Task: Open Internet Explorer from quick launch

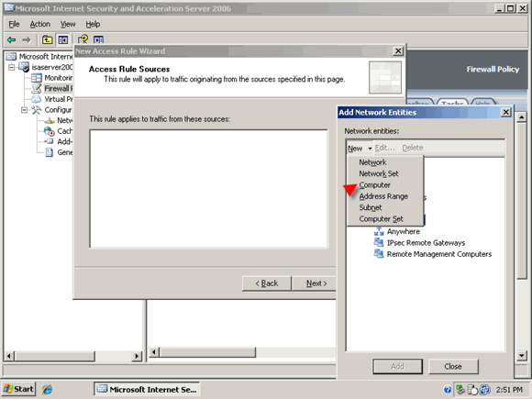Action: [47, 389]
